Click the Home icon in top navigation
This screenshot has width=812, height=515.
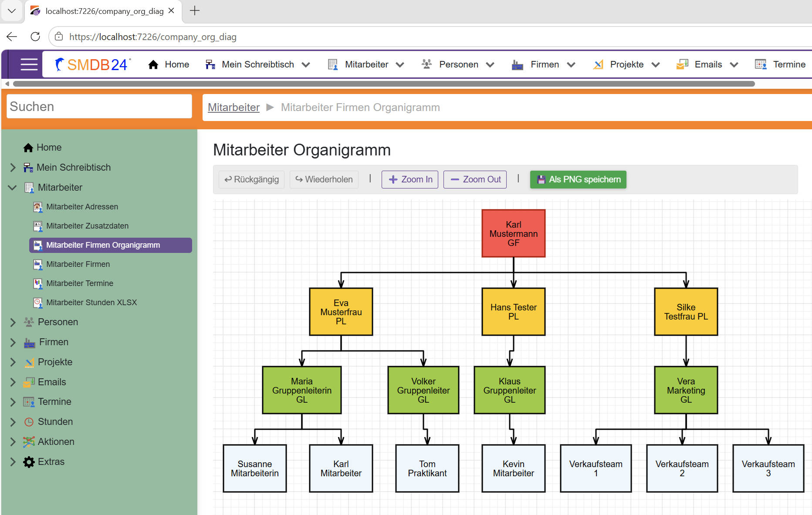coord(153,64)
